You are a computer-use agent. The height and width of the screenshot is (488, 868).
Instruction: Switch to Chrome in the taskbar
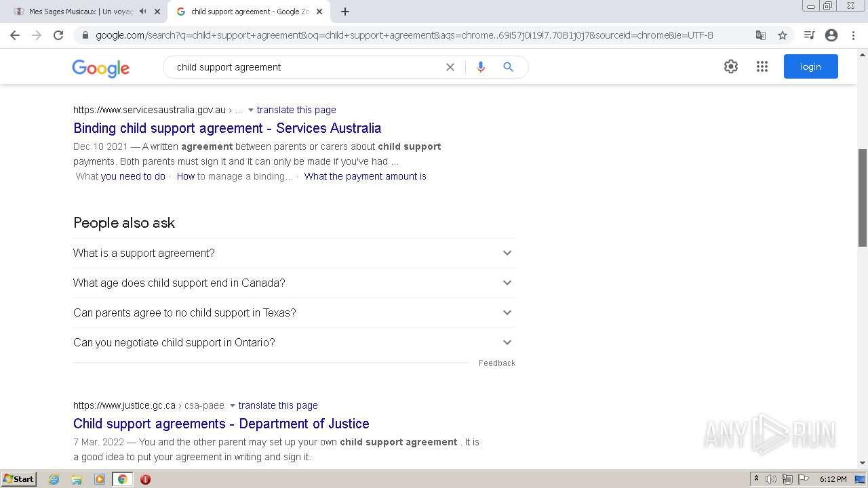[122, 479]
